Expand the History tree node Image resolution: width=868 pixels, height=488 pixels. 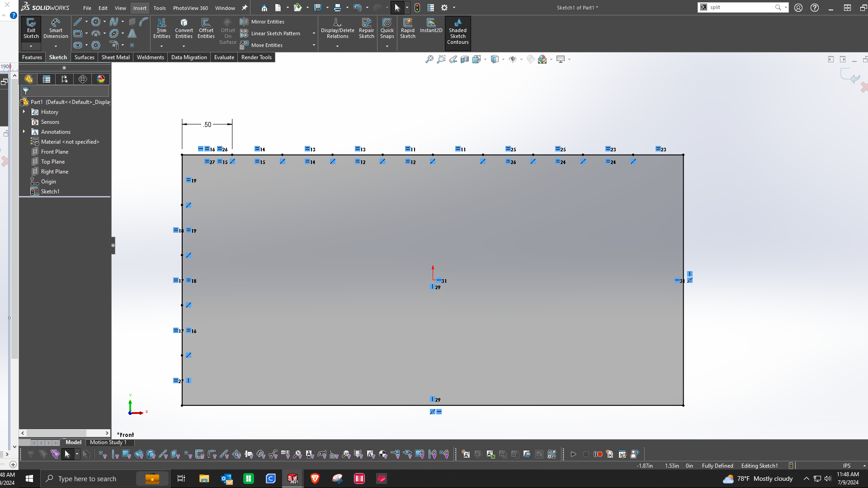(24, 112)
